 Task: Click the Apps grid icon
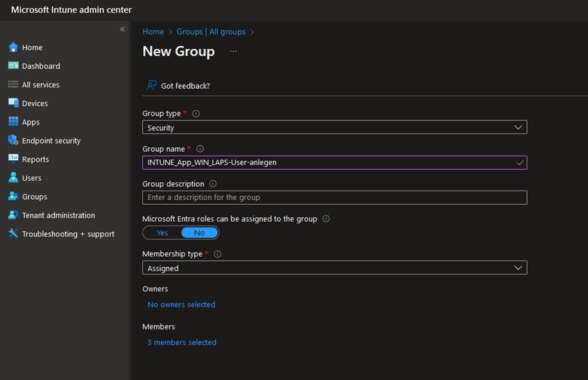(x=13, y=121)
